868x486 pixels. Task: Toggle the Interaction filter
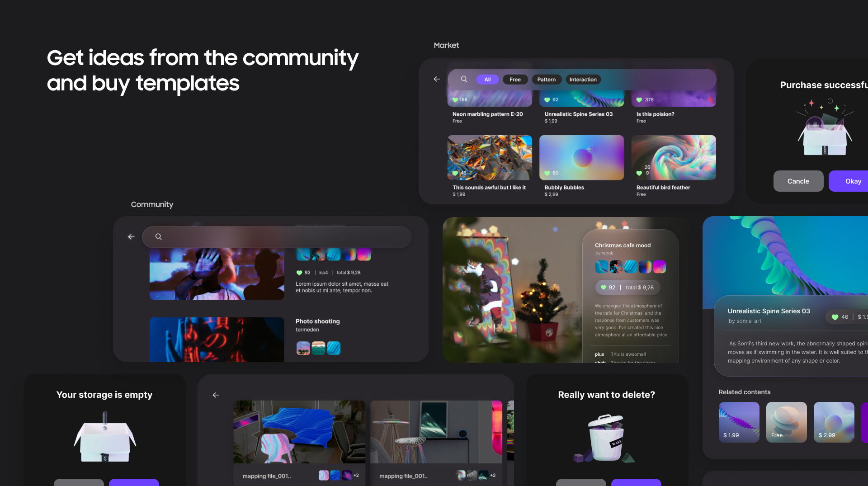[x=583, y=79]
